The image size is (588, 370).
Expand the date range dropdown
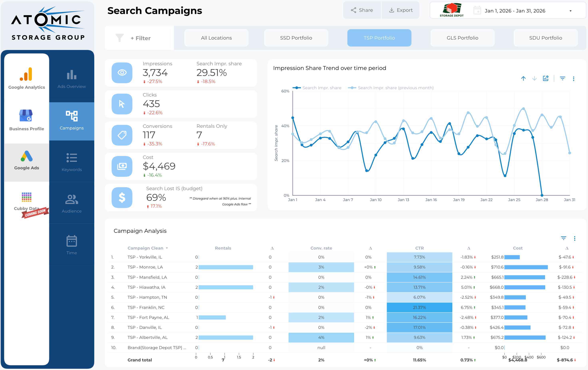coord(570,11)
